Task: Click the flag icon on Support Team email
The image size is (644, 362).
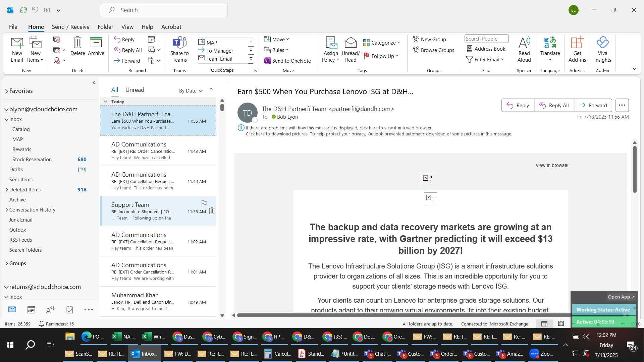Action: [204, 203]
